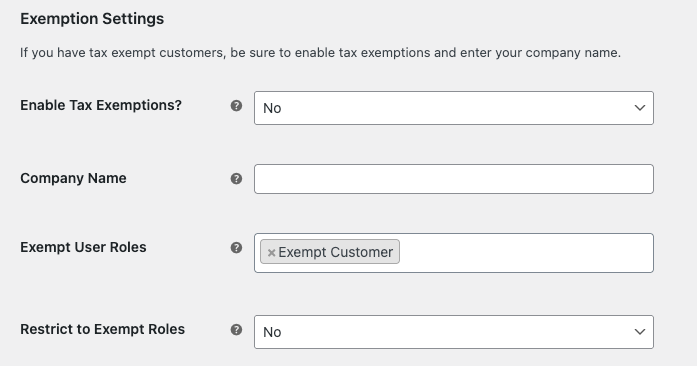
Task: Click help icon beside Company Name
Action: tap(236, 179)
